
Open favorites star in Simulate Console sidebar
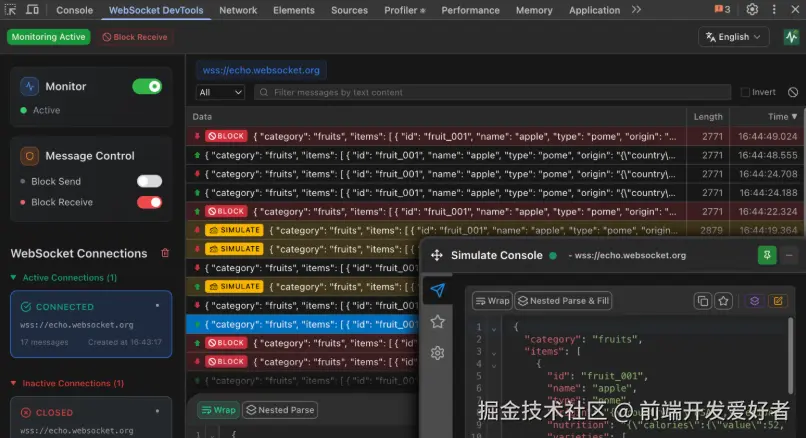(437, 322)
